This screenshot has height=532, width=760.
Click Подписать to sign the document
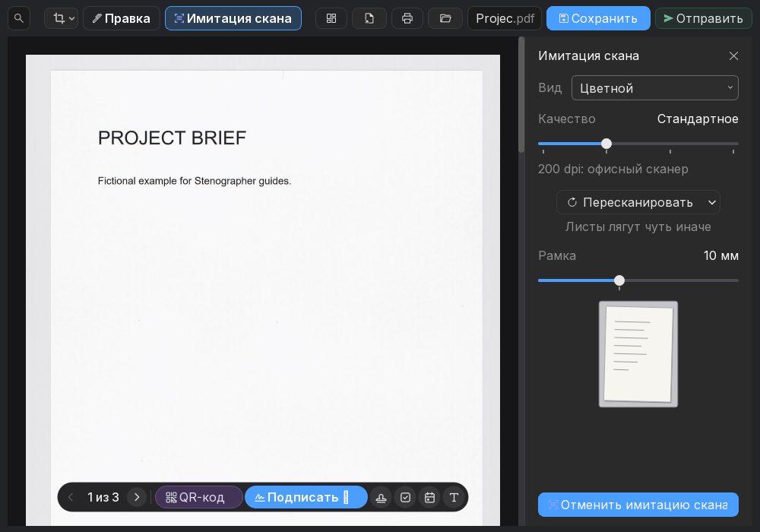pos(306,497)
